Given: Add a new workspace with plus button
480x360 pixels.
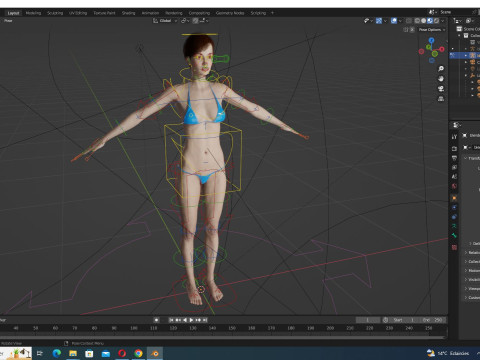Looking at the screenshot, I should pyautogui.click(x=272, y=13).
